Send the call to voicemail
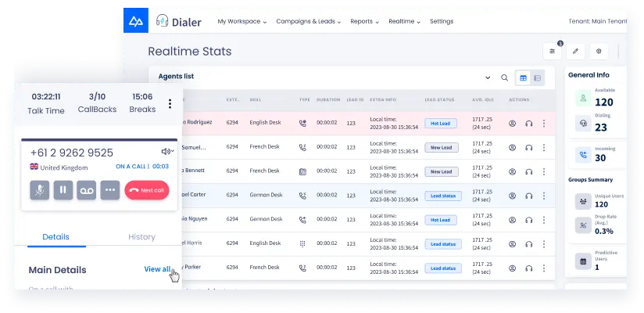644x313 pixels. (87, 190)
